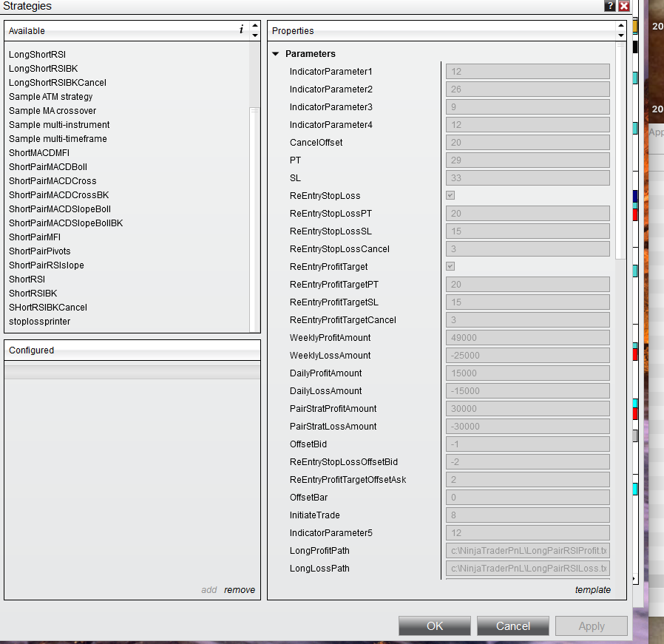Click the ReEntryProfitTargetCancel value field

pyautogui.click(x=528, y=319)
